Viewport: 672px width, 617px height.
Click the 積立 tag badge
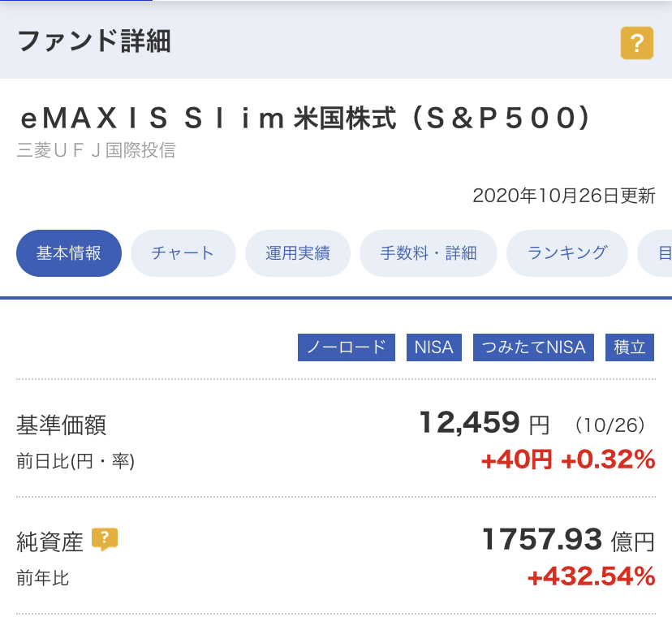tap(630, 347)
